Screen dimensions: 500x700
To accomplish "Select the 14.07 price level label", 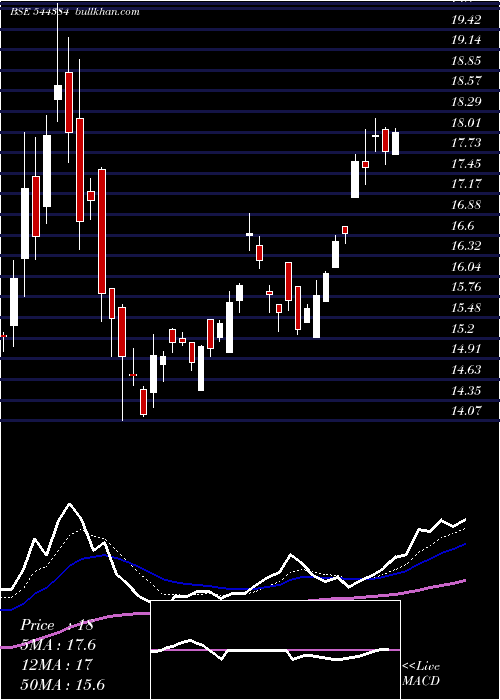I will click(x=466, y=411).
